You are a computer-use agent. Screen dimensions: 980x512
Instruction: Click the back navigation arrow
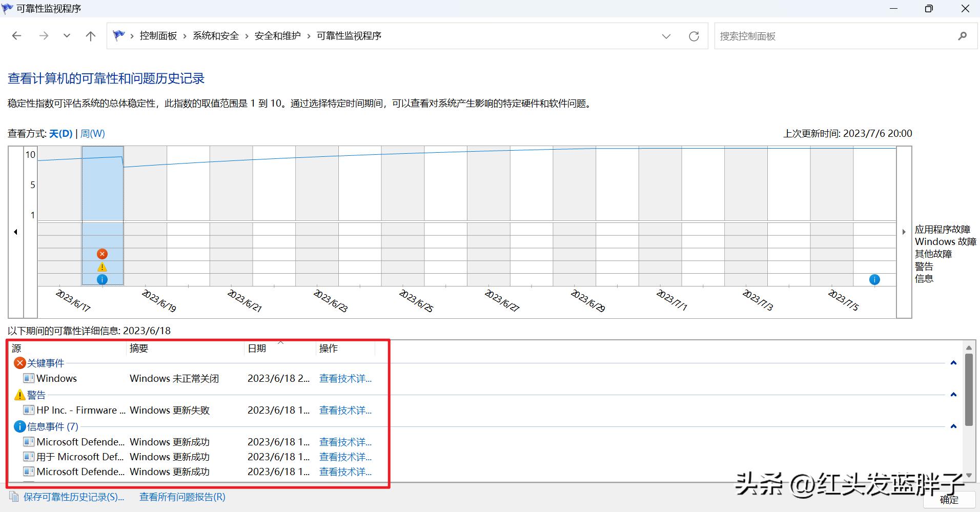(x=17, y=35)
